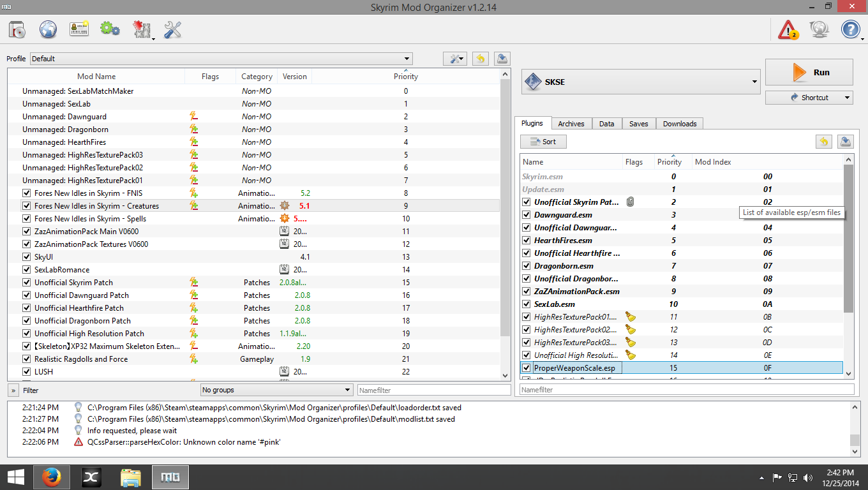Click the warning icon on QCssParser log entry

[79, 442]
